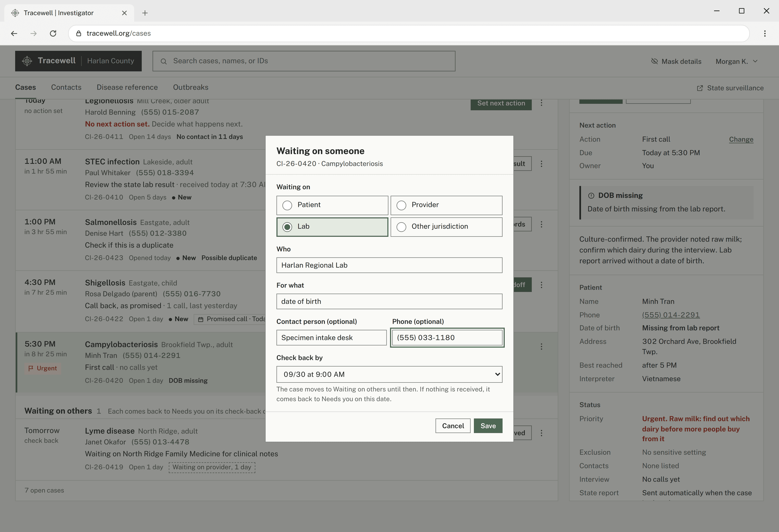Open the Check back by dropdown
The height and width of the screenshot is (532, 779).
point(389,375)
